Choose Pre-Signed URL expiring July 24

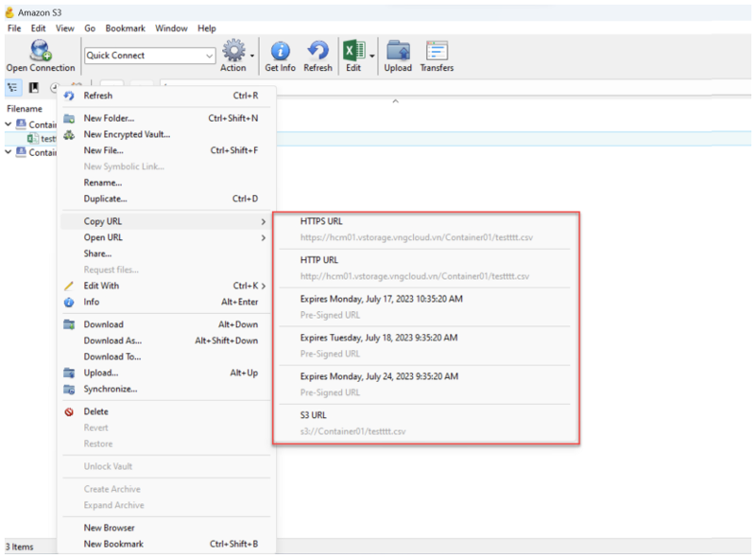tap(378, 376)
